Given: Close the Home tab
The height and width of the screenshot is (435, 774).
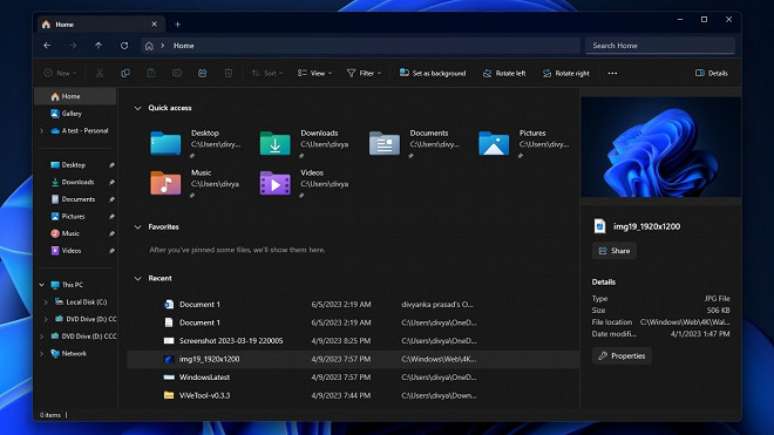Looking at the screenshot, I should (155, 24).
